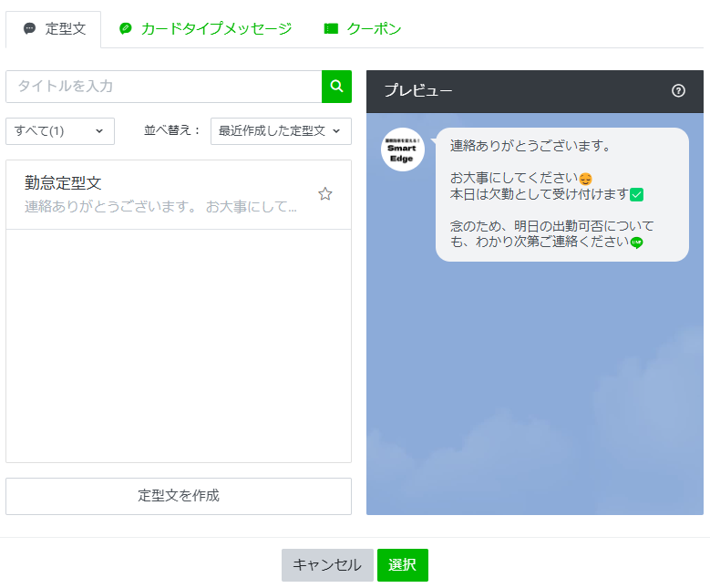Favorite 勤怠定型文 with the star icon
This screenshot has width=710, height=588.
click(325, 194)
